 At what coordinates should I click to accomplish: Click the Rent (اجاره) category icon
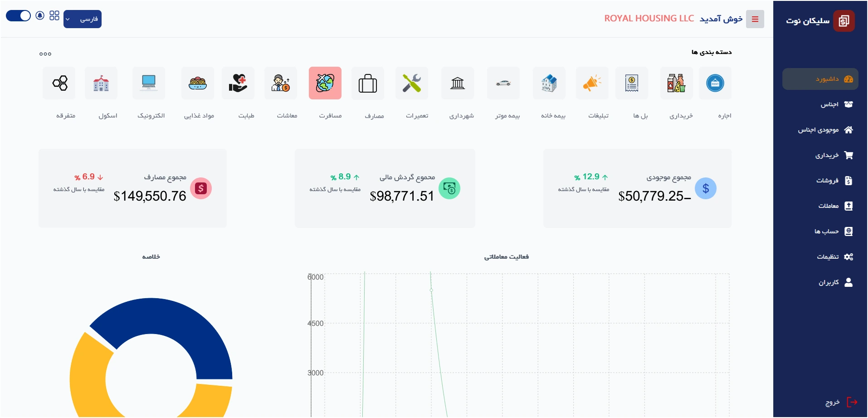(x=715, y=83)
